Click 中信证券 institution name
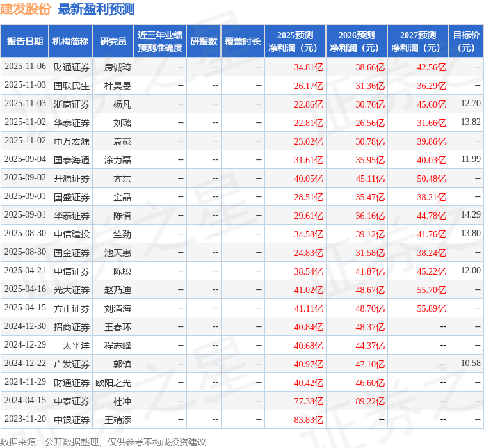The height and width of the screenshot is (448, 484). 72,271
